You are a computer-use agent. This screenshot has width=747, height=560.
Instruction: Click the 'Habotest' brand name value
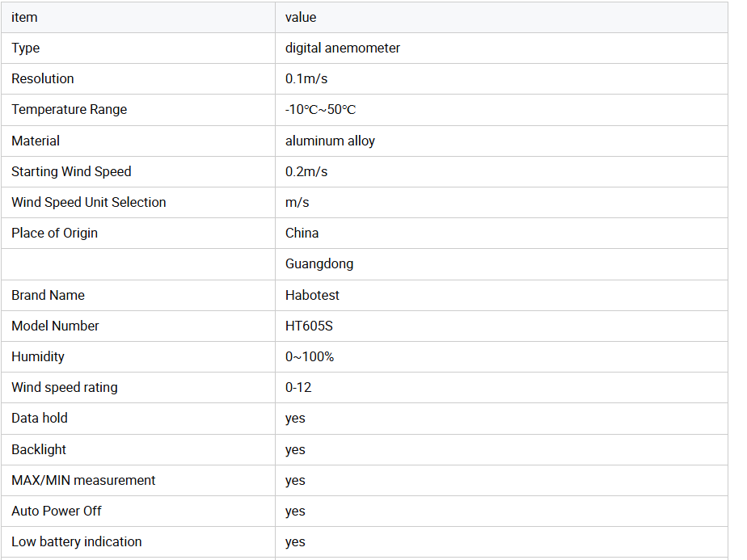312,295
